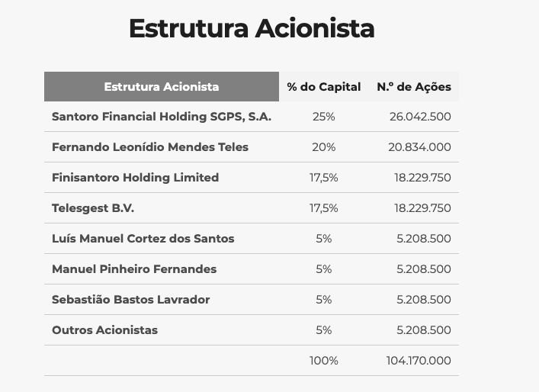
Task: Click the Estrutura Acionista page heading
Action: coord(252,28)
